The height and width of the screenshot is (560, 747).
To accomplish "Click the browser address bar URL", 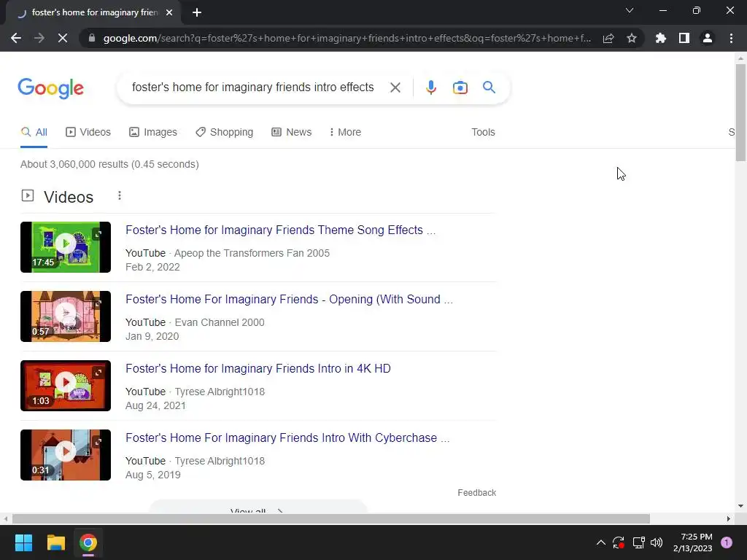I will (x=347, y=38).
